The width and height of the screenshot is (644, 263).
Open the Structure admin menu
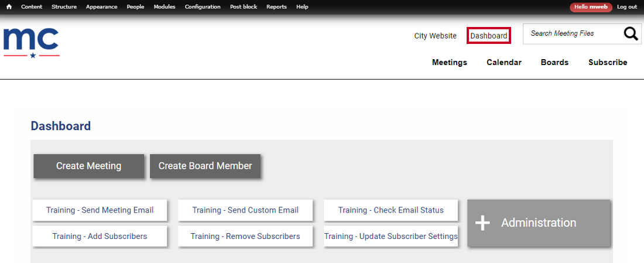(64, 7)
